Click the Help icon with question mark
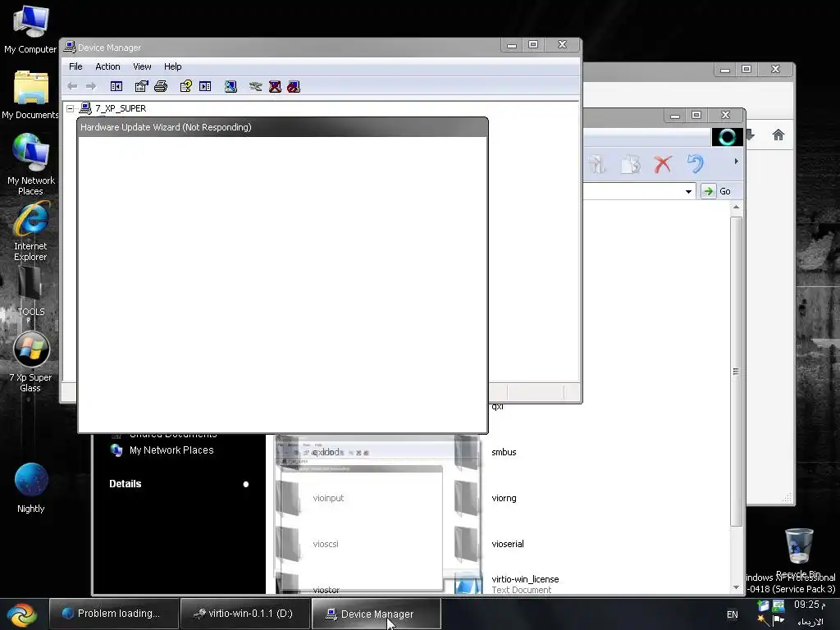The width and height of the screenshot is (840, 630). 186,86
